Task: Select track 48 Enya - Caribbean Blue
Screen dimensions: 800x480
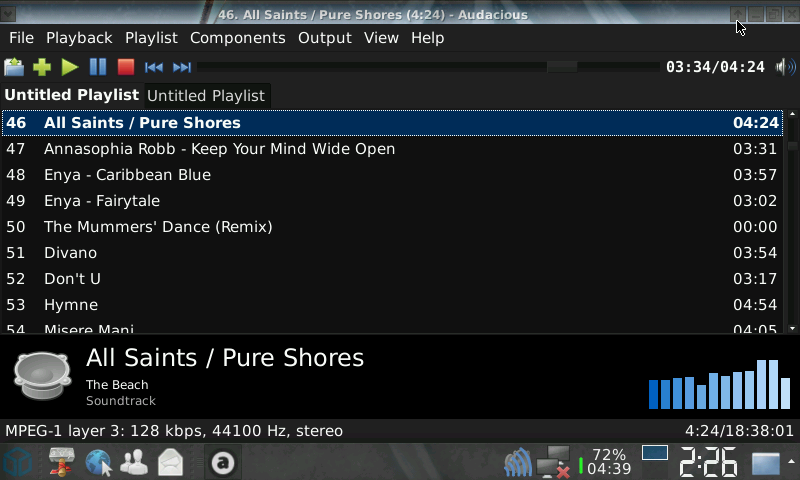Action: [127, 175]
